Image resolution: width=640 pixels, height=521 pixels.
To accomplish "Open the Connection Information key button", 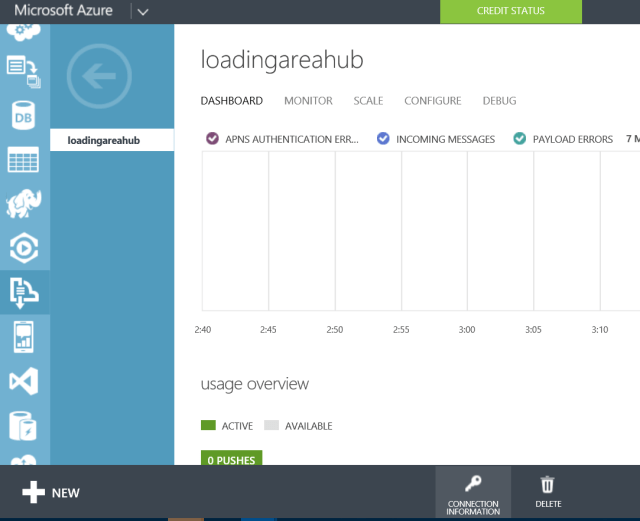I will click(x=473, y=494).
